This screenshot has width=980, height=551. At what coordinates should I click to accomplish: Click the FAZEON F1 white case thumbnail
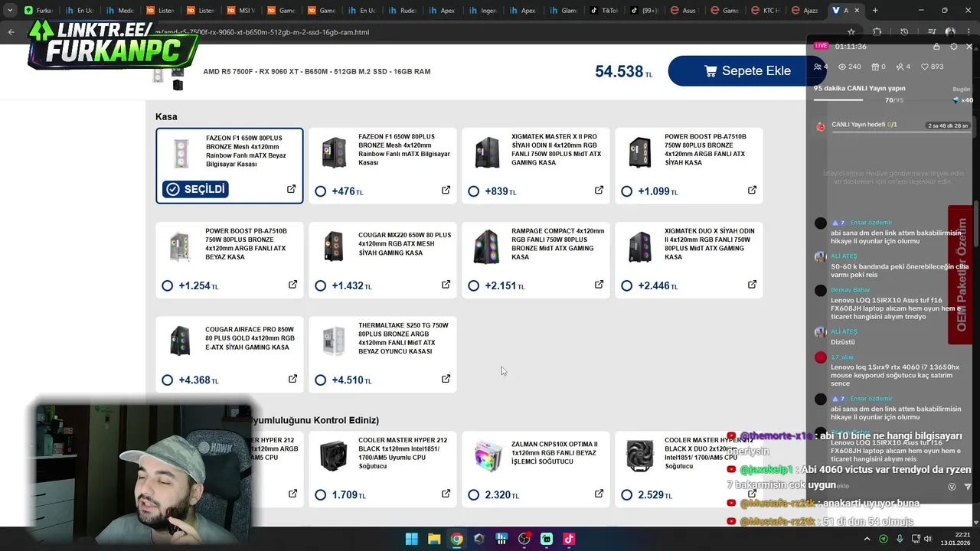click(181, 153)
